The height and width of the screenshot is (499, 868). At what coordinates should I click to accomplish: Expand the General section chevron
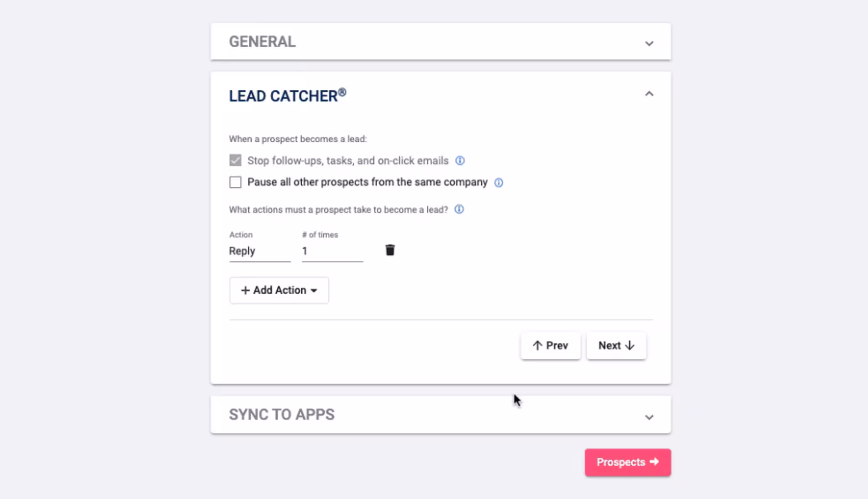click(x=649, y=43)
